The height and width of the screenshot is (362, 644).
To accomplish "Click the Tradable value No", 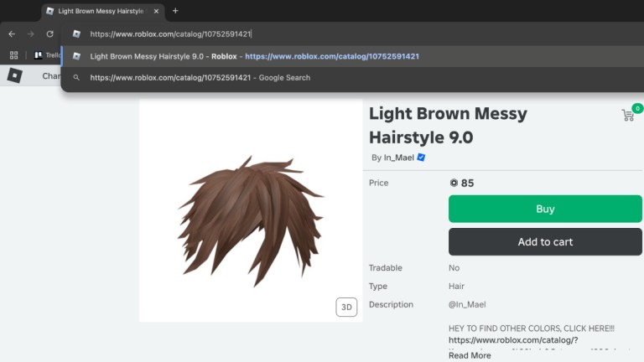I will pos(454,267).
